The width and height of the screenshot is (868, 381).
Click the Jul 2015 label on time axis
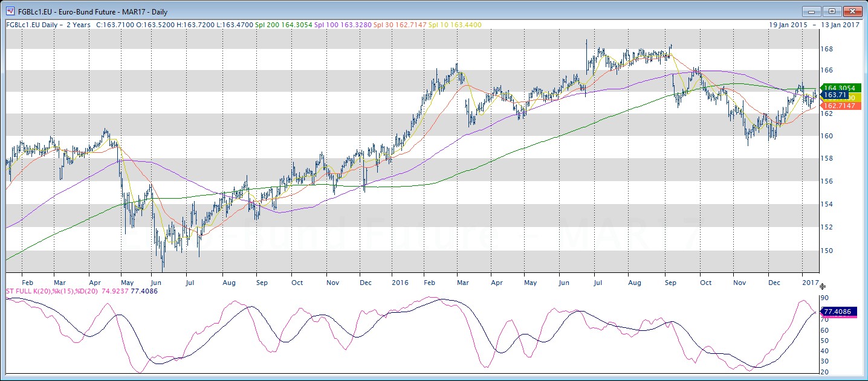pyautogui.click(x=189, y=282)
